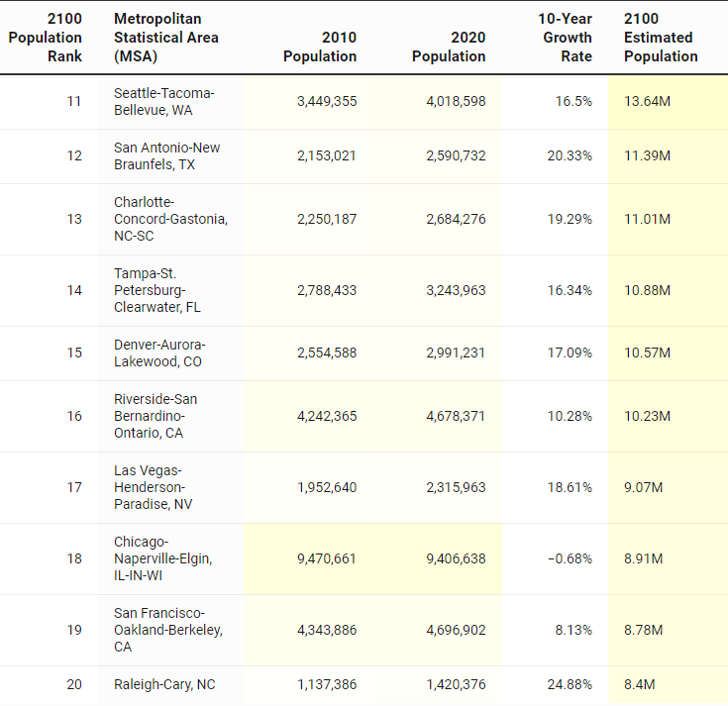Select Chicago's 2010 population value 9,470,661

click(x=326, y=559)
